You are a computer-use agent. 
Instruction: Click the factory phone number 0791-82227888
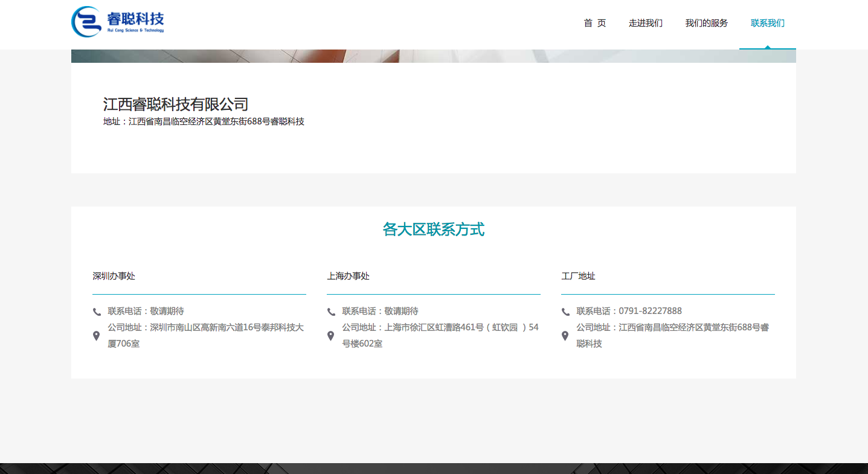pyautogui.click(x=650, y=311)
